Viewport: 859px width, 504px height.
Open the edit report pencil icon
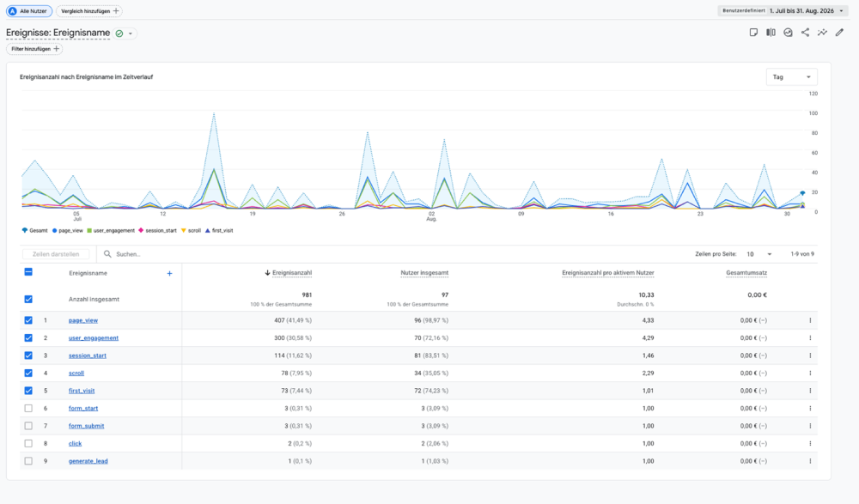click(x=839, y=33)
